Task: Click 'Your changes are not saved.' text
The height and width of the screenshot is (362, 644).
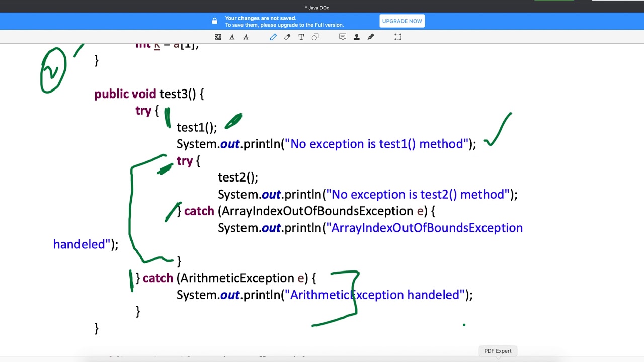Action: pyautogui.click(x=261, y=18)
